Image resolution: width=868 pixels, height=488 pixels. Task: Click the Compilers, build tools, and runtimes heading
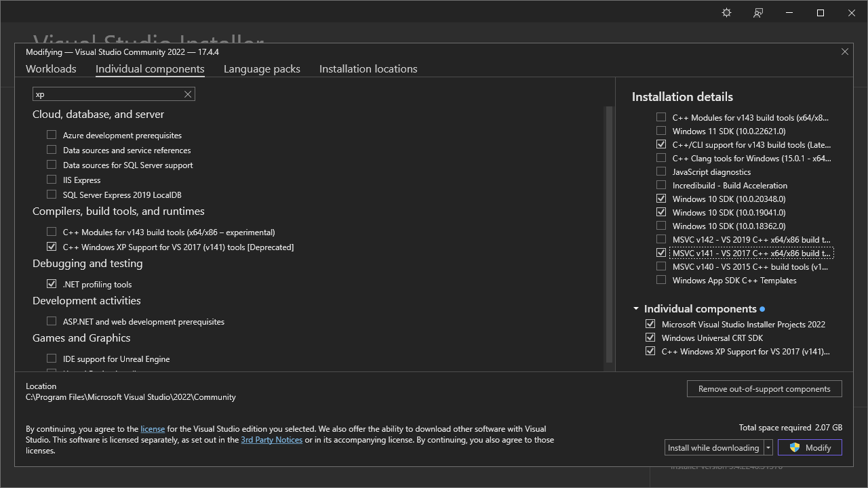(119, 211)
